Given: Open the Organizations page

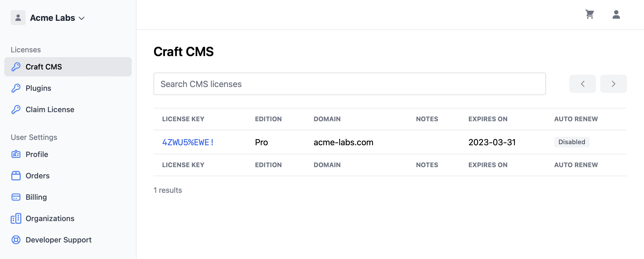Looking at the screenshot, I should click(x=68, y=218).
